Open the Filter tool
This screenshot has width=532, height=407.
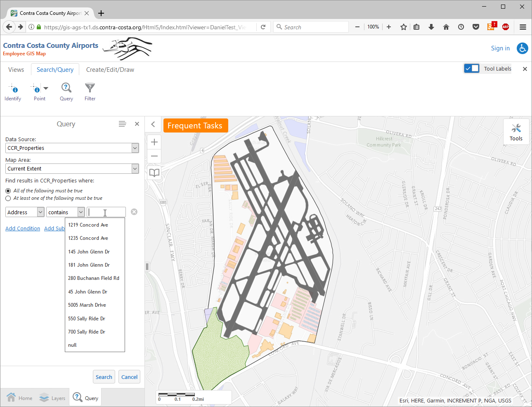90,92
